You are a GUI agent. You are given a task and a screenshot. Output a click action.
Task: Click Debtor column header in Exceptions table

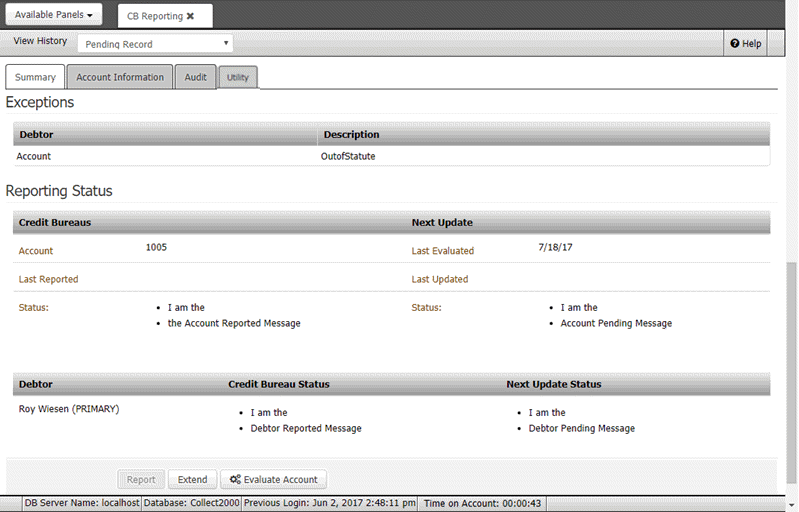coord(36,134)
